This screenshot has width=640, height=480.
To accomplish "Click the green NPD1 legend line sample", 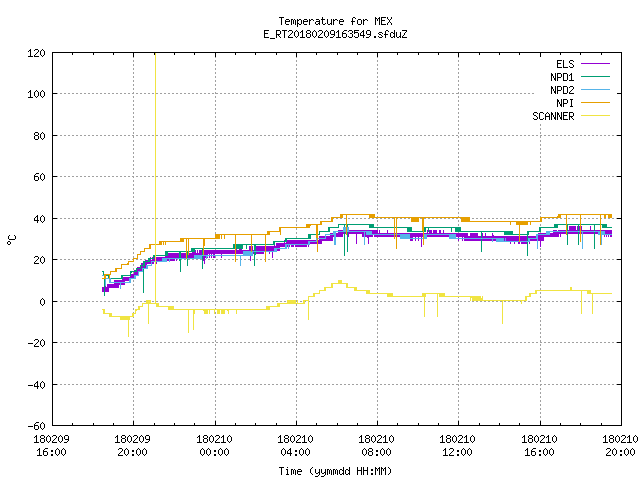I will click(595, 77).
